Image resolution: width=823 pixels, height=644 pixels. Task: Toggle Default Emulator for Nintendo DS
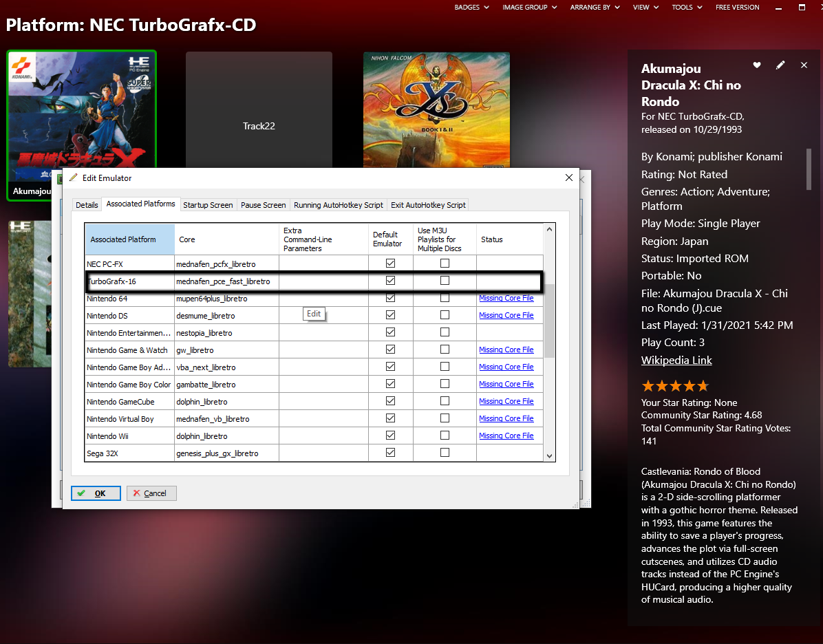[x=390, y=315]
